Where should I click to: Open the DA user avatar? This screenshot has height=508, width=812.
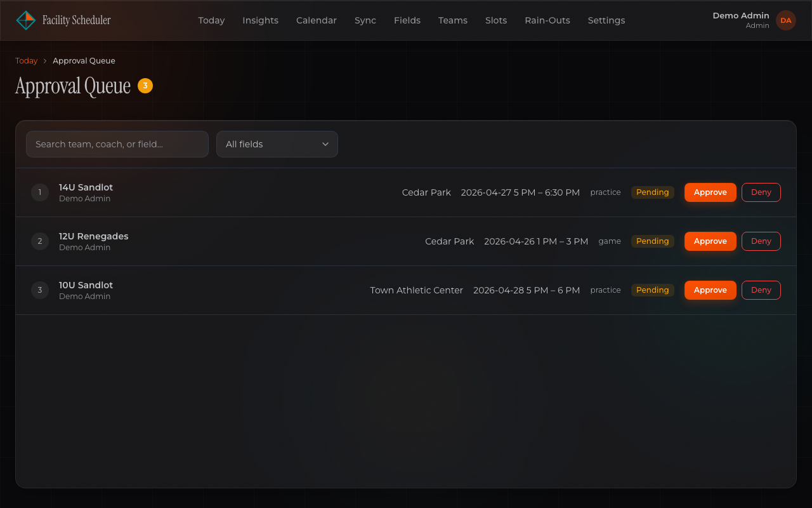click(x=786, y=20)
